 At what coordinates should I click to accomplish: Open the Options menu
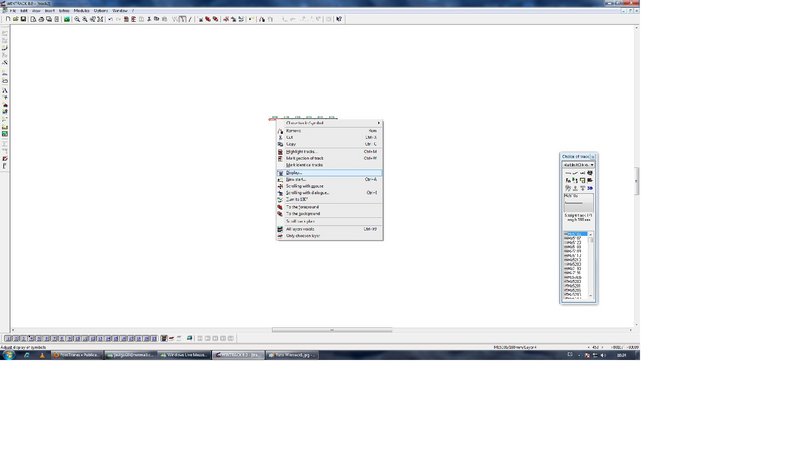[101, 10]
